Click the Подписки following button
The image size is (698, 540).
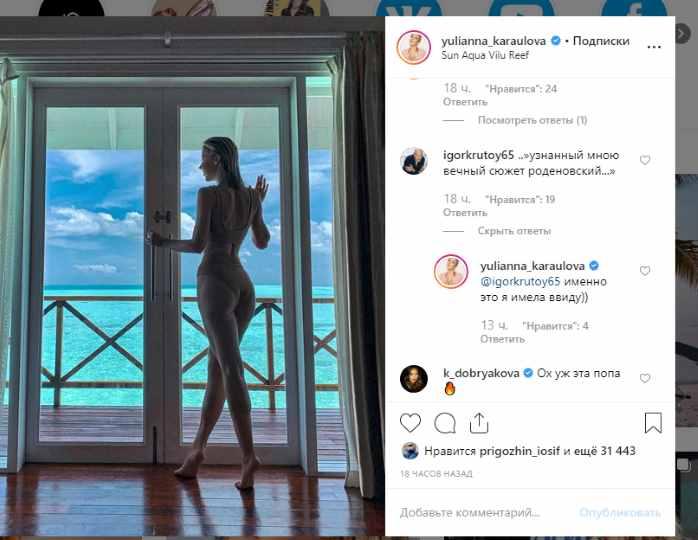pos(601,41)
